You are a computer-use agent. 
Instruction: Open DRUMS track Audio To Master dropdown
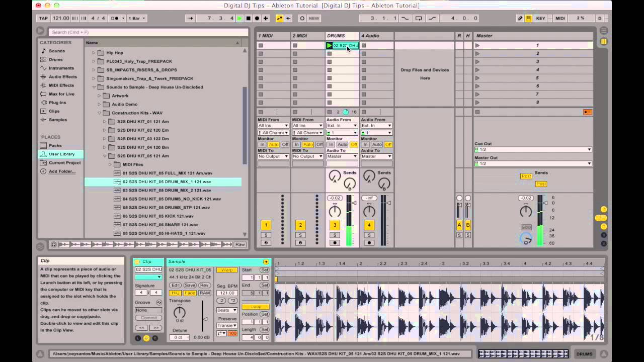coord(342,156)
